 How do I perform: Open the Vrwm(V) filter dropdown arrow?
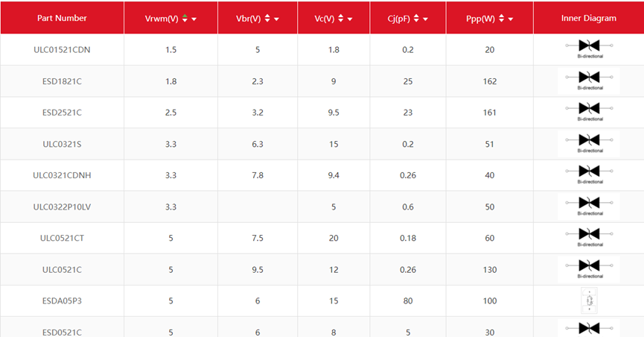click(194, 19)
